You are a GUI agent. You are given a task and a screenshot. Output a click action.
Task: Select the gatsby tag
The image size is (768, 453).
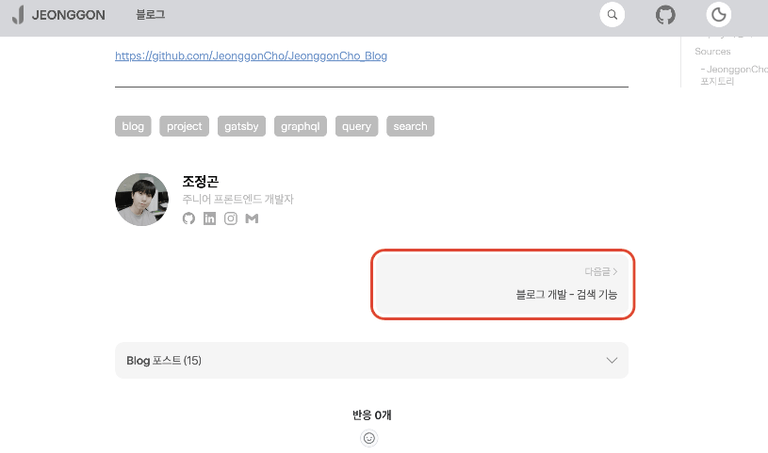241,126
